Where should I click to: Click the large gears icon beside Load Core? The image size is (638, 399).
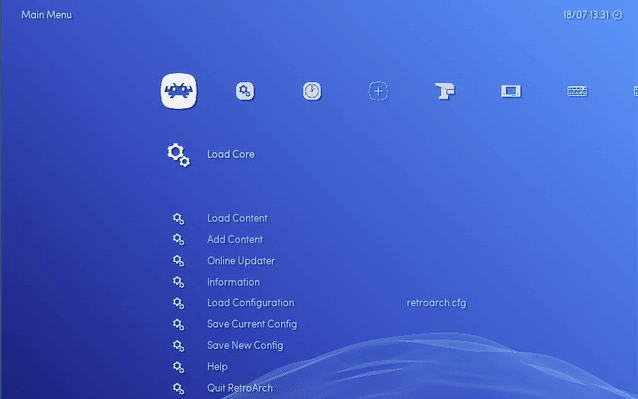click(x=179, y=155)
